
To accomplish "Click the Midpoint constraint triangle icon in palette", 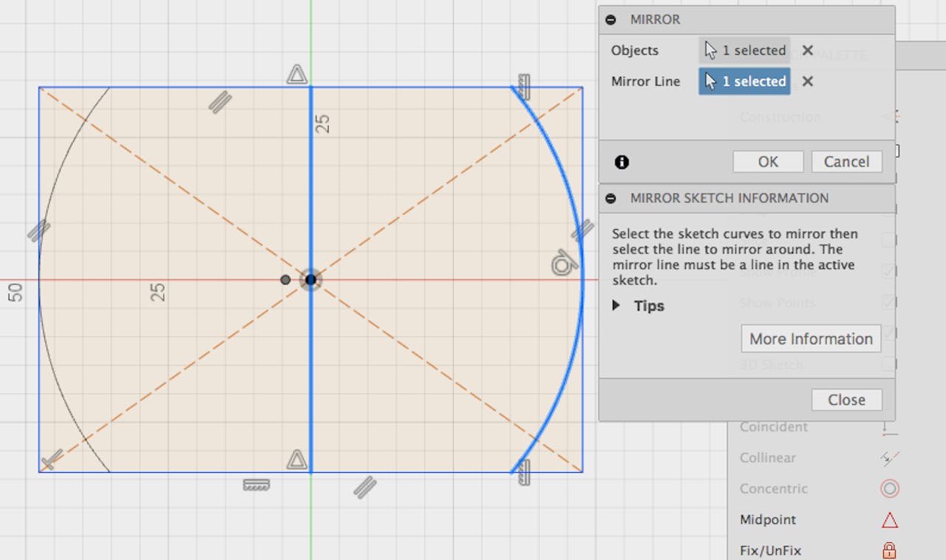I will [889, 520].
